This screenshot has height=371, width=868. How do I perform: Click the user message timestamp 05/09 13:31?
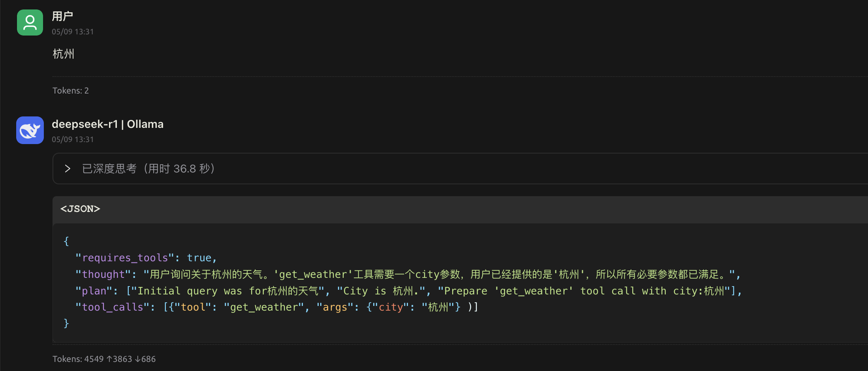73,32
